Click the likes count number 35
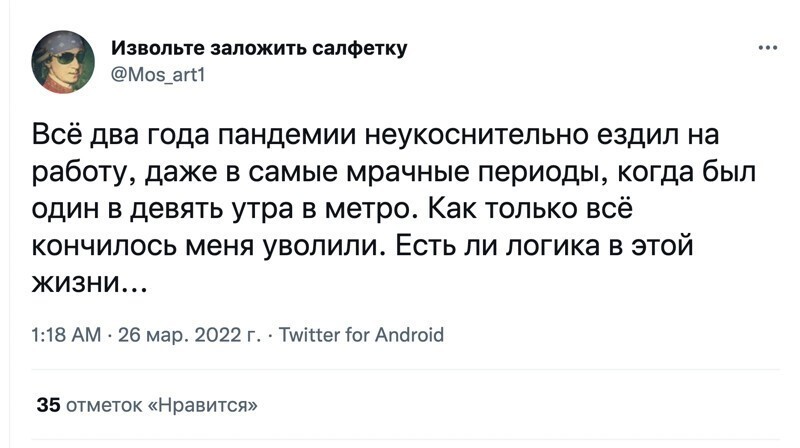 click(x=48, y=405)
